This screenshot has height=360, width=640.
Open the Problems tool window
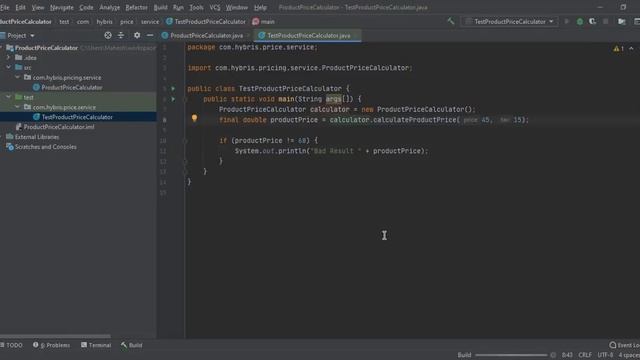[x=52, y=345]
